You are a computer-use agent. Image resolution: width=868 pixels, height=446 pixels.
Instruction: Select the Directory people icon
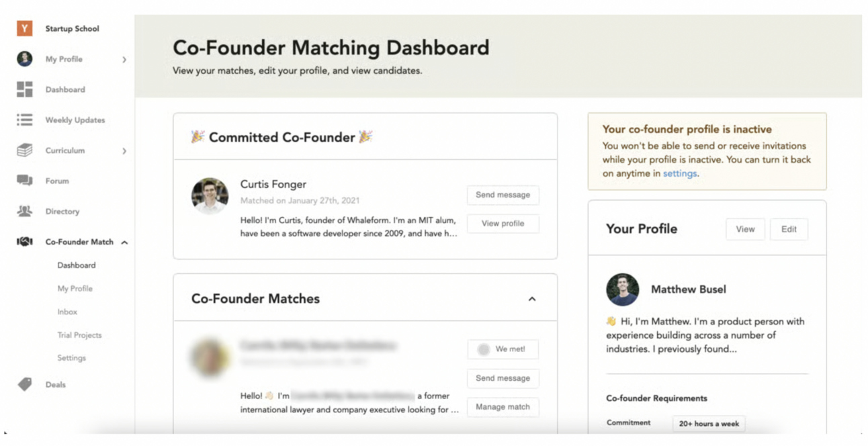click(x=24, y=211)
